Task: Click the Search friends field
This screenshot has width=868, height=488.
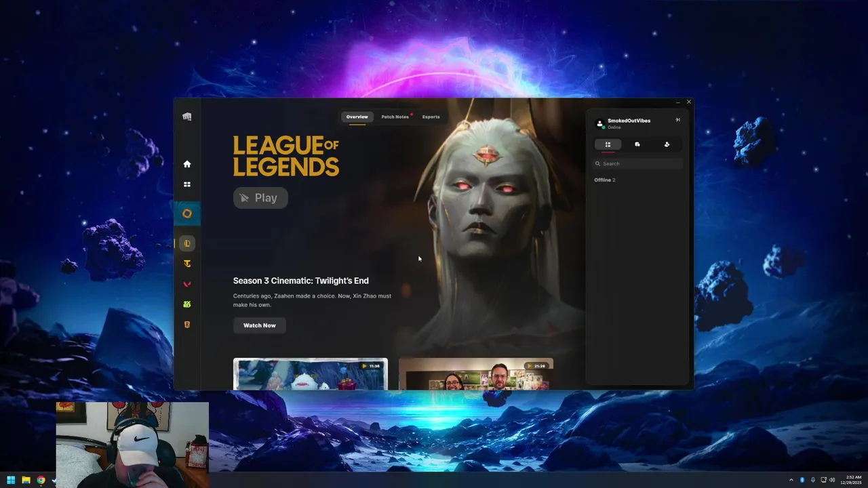Action: (638, 163)
